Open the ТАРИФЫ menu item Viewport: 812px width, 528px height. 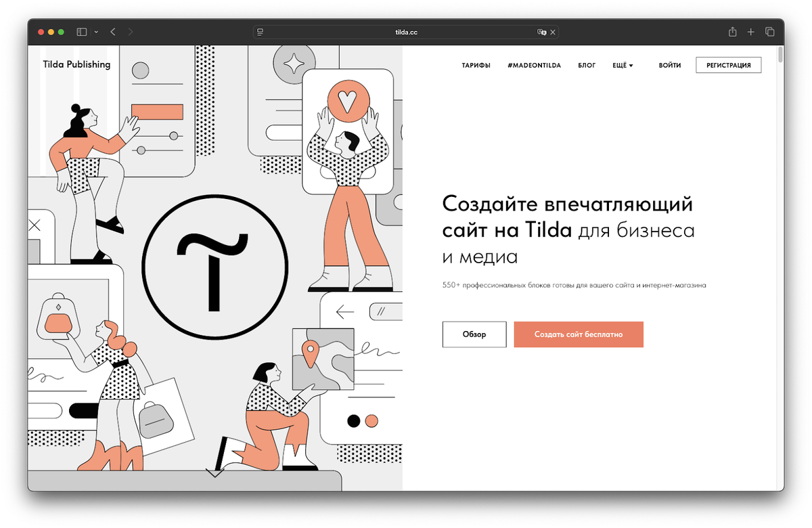coord(476,65)
